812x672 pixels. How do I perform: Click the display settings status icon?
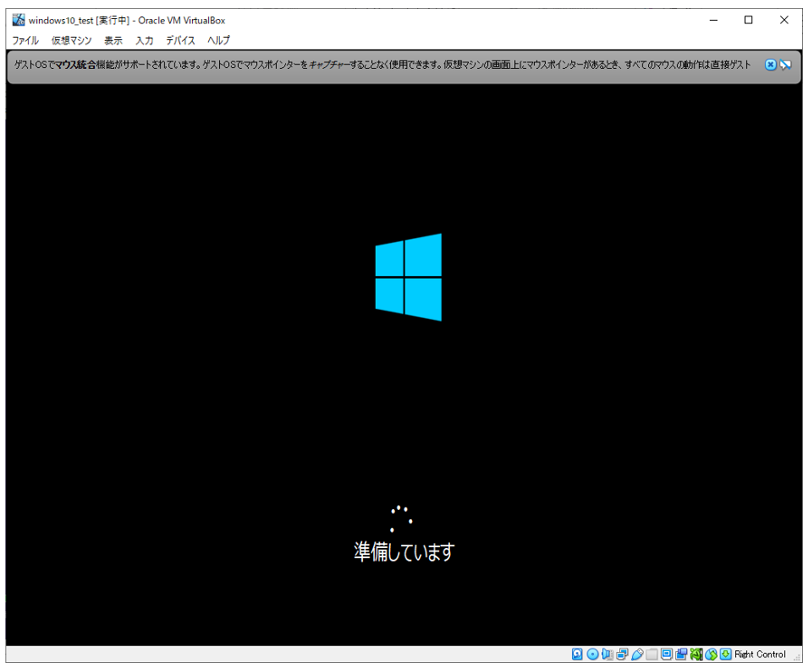(666, 655)
